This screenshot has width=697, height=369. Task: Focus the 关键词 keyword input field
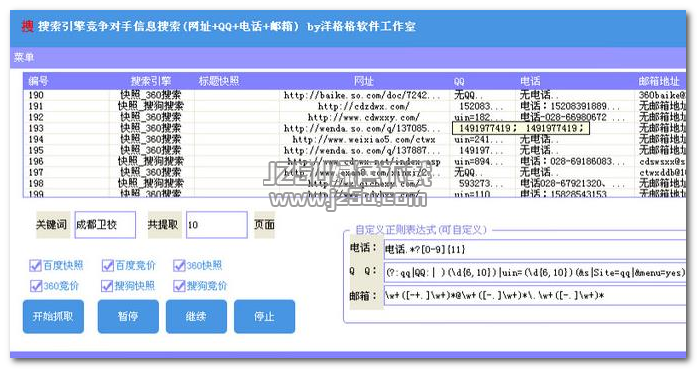point(105,225)
